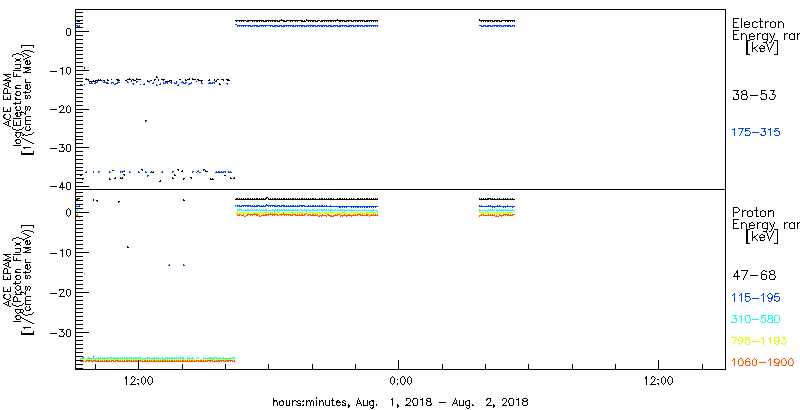Image resolution: width=800 pixels, height=410 pixels.
Task: Click the Proton Energy range legend heading
Action: (765, 225)
